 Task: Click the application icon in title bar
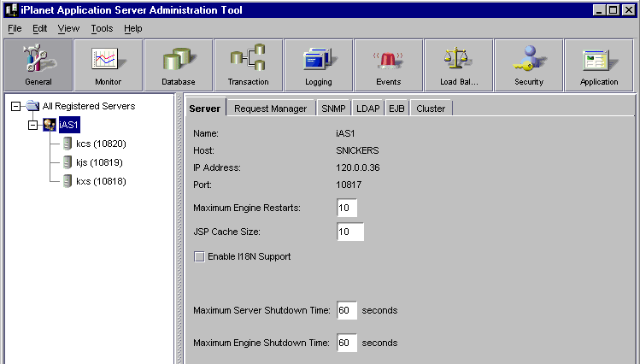coord(12,9)
